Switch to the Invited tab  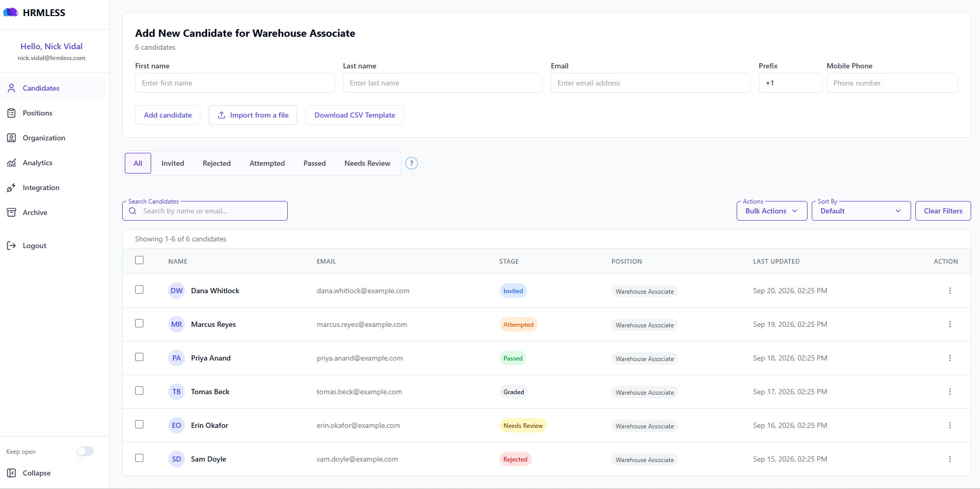[x=172, y=163]
